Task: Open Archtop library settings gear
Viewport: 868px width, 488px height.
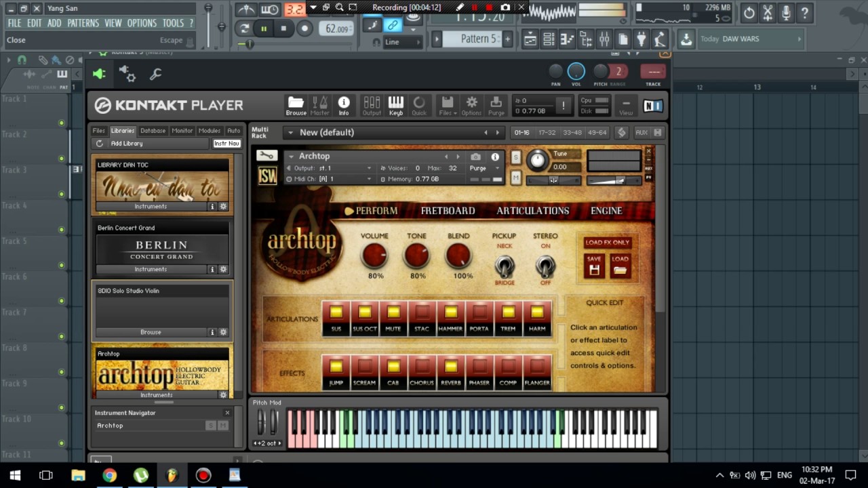Action: [x=223, y=395]
